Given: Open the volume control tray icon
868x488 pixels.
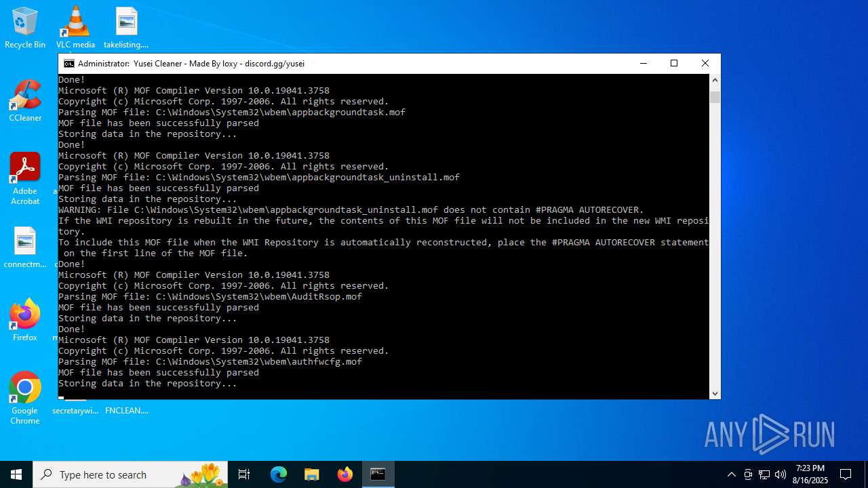Looking at the screenshot, I should (x=781, y=474).
